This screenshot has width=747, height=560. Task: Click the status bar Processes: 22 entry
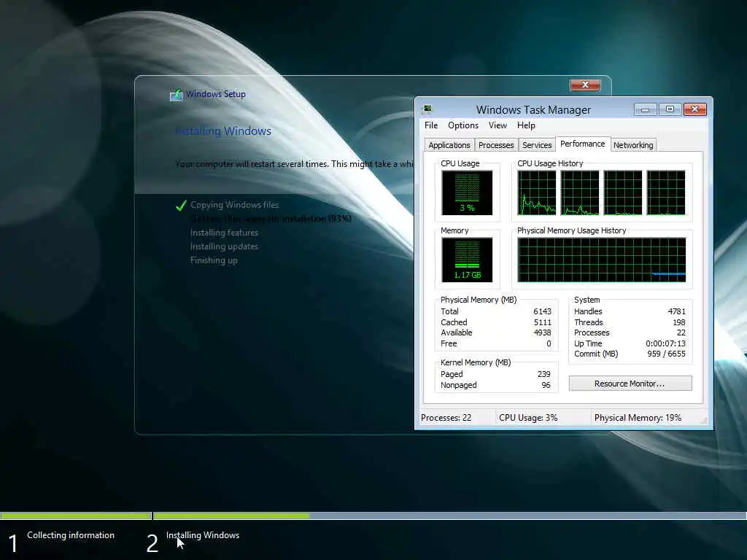click(446, 418)
